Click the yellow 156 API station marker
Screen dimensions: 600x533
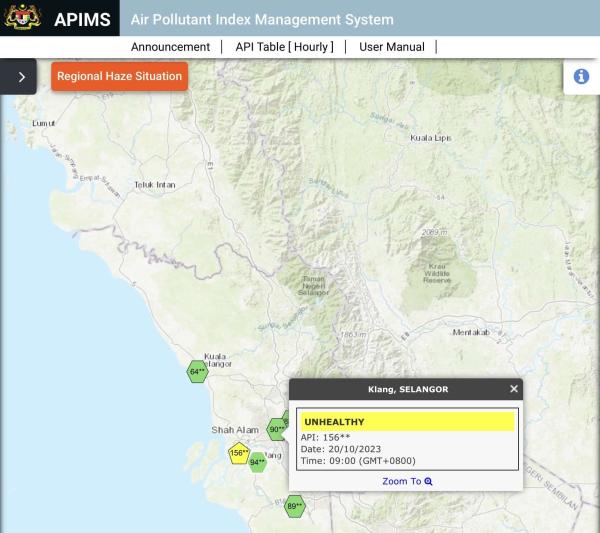pos(238,453)
